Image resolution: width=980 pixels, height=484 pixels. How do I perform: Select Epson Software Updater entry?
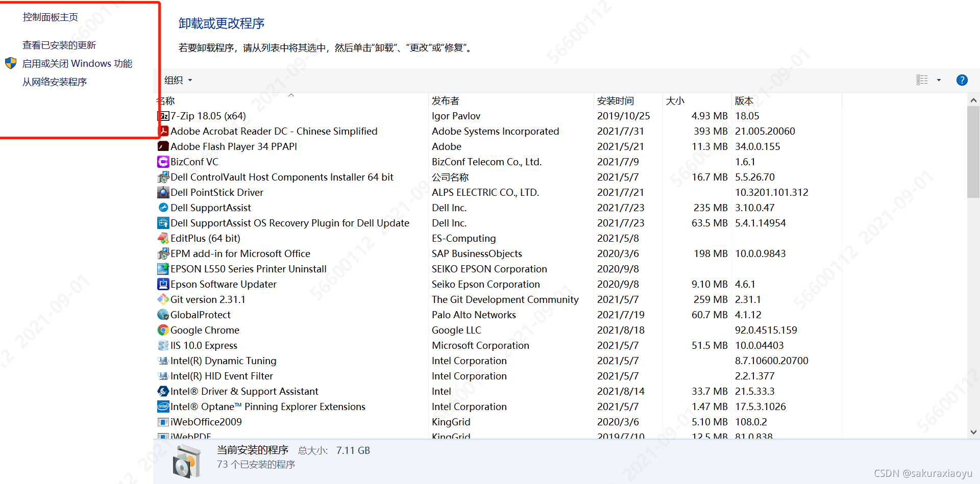point(224,285)
